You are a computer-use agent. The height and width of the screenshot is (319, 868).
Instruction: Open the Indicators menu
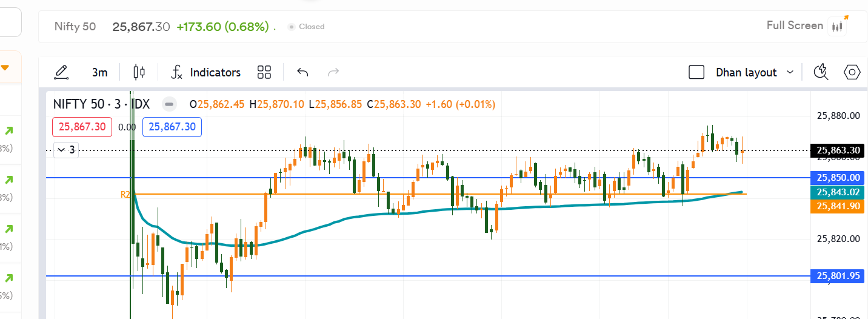coord(215,73)
